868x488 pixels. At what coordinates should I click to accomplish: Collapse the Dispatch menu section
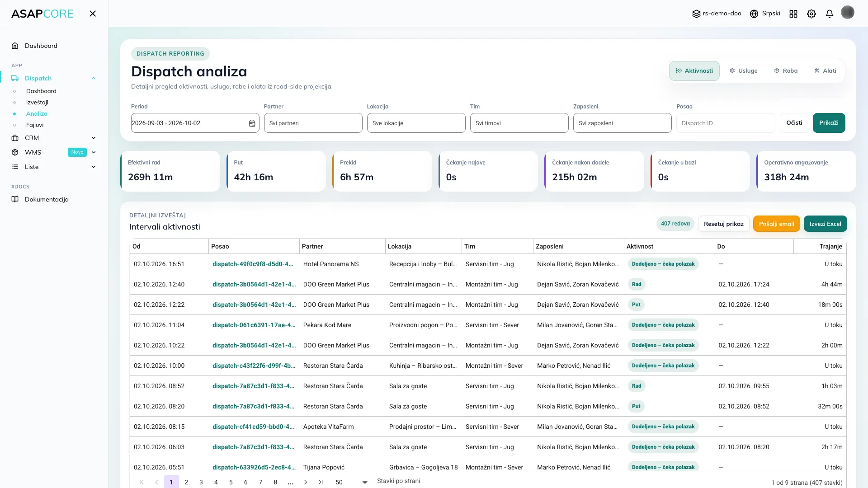click(x=94, y=78)
